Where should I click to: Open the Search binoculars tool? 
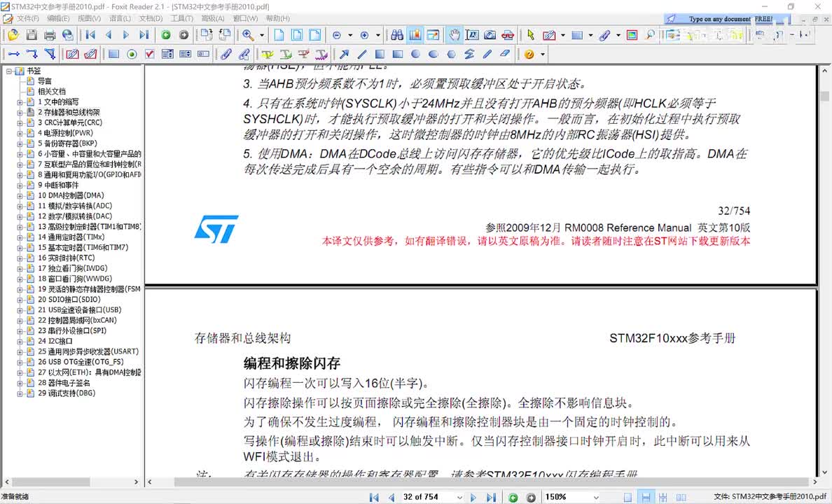[397, 35]
